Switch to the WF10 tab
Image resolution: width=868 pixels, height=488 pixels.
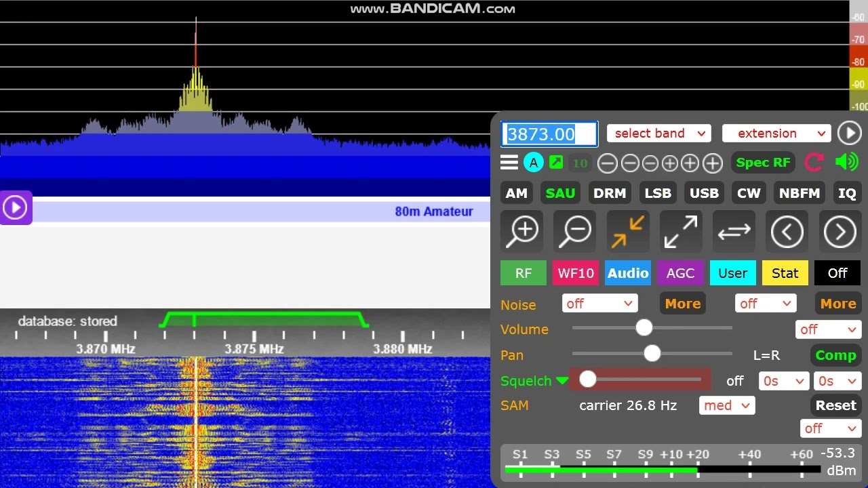(576, 273)
